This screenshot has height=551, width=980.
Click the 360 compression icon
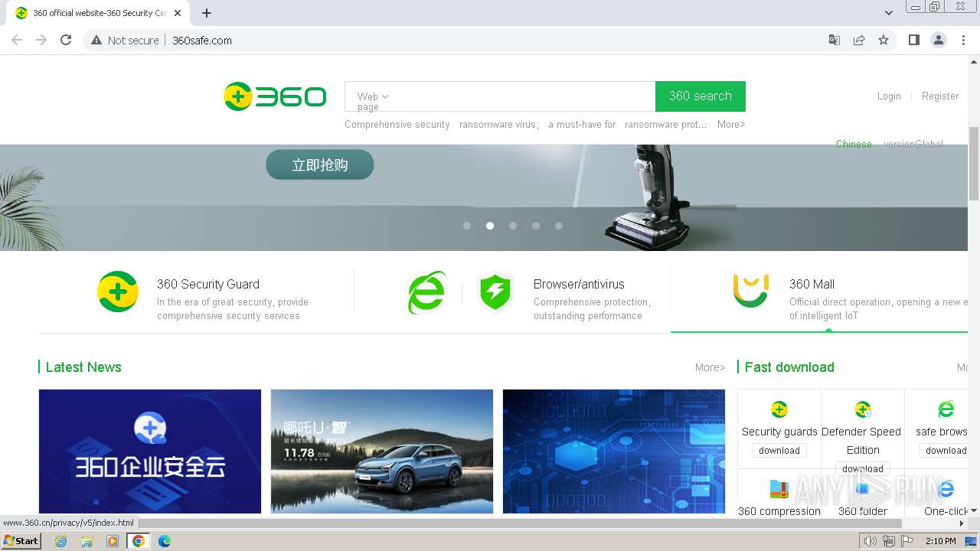(x=779, y=488)
